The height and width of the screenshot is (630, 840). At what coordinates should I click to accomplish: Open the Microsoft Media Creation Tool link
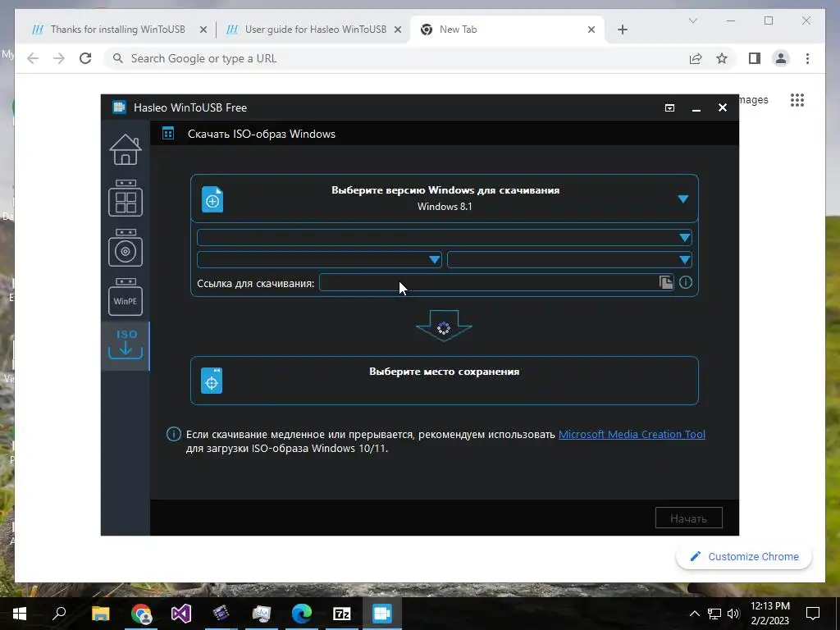pyautogui.click(x=632, y=435)
